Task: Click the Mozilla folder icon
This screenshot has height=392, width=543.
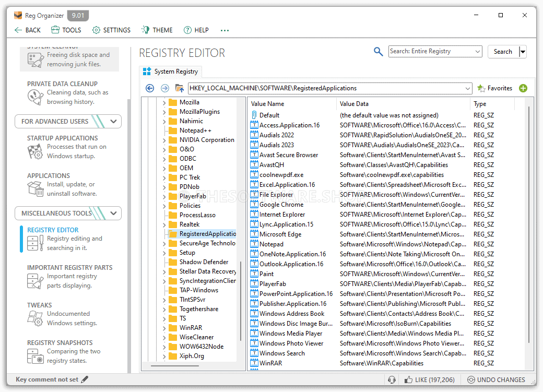Action: pyautogui.click(x=172, y=102)
